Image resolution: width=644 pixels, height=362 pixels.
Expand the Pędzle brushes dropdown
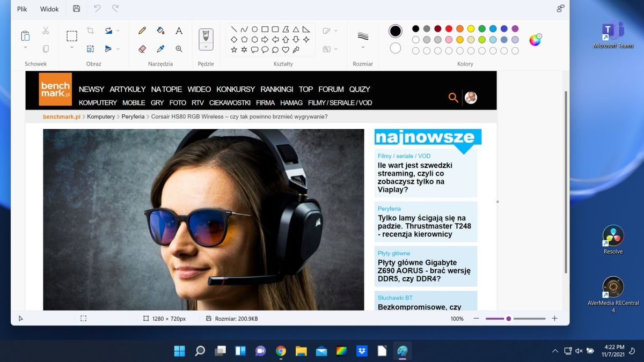pyautogui.click(x=206, y=47)
